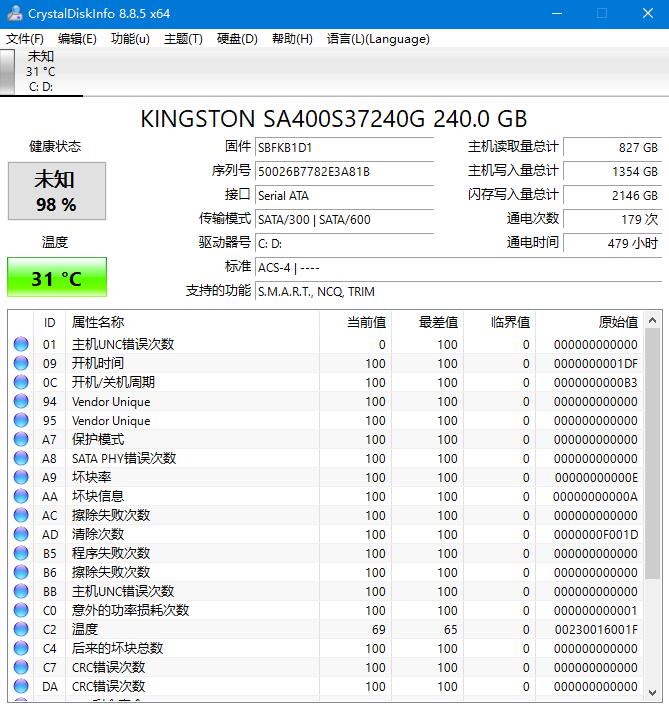Click the status orb in row B6
Image resolution: width=669 pixels, height=709 pixels.
[21, 572]
